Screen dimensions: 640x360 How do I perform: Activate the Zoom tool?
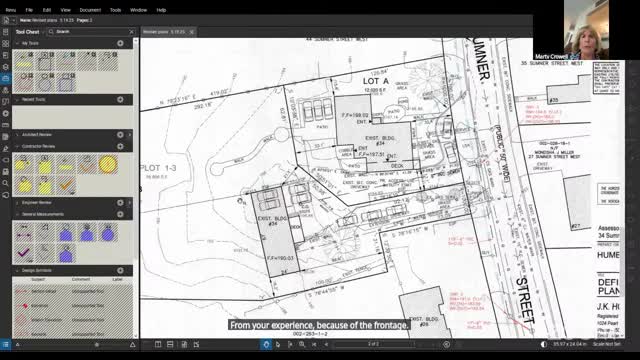(x=302, y=344)
